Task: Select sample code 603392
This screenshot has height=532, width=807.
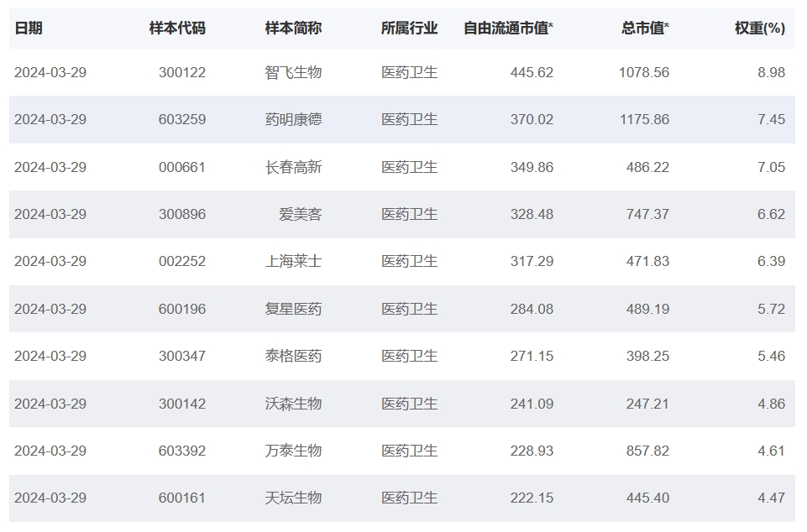Action: (182, 451)
